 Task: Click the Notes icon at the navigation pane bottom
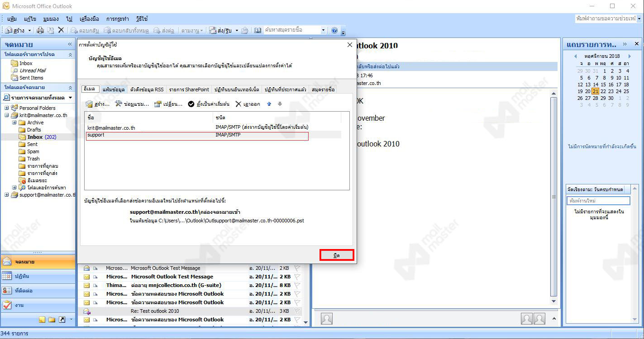(x=42, y=320)
